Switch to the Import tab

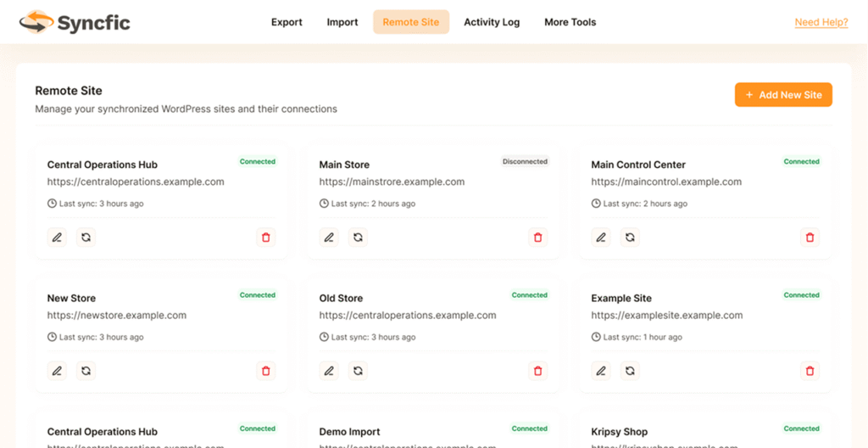coord(342,22)
